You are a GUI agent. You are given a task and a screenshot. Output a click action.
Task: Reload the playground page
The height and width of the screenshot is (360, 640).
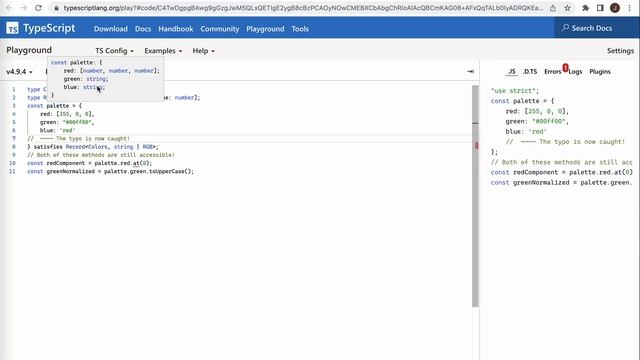click(x=38, y=8)
